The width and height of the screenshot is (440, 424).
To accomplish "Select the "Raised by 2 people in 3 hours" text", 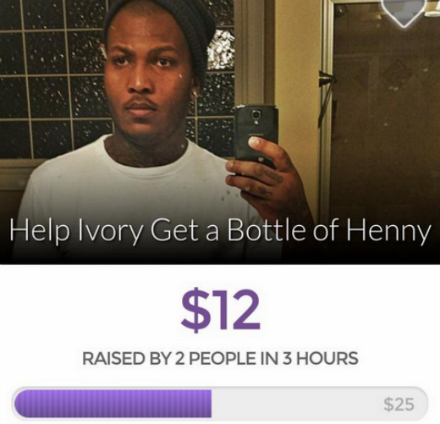I will (x=220, y=358).
